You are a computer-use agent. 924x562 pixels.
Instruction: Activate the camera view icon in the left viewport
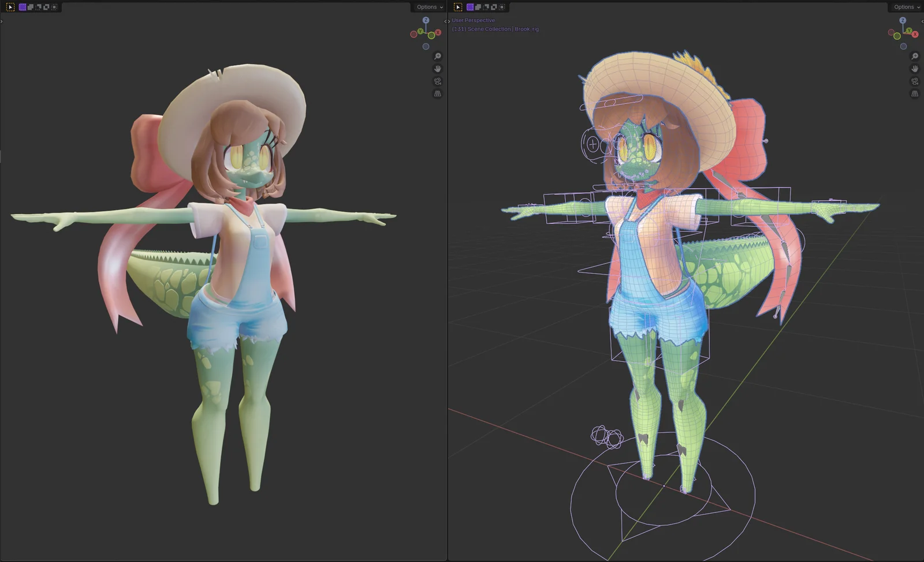(x=437, y=81)
